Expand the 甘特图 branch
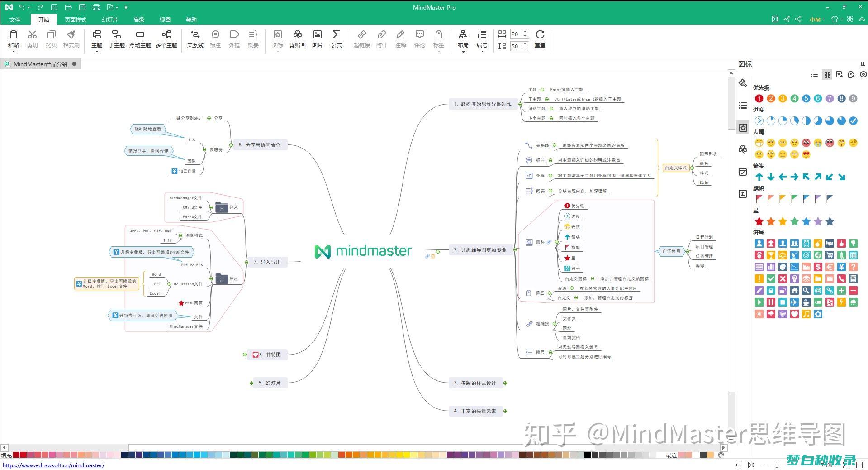 coord(245,355)
